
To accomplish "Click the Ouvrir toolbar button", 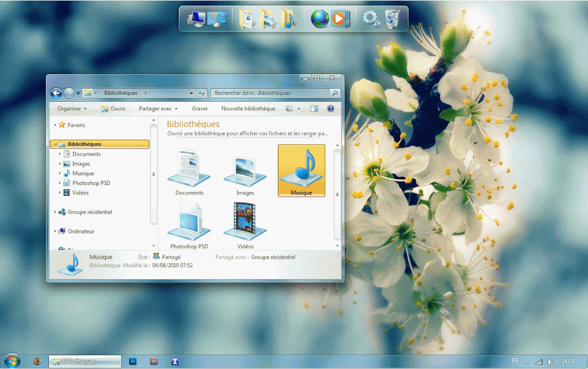I will [113, 109].
